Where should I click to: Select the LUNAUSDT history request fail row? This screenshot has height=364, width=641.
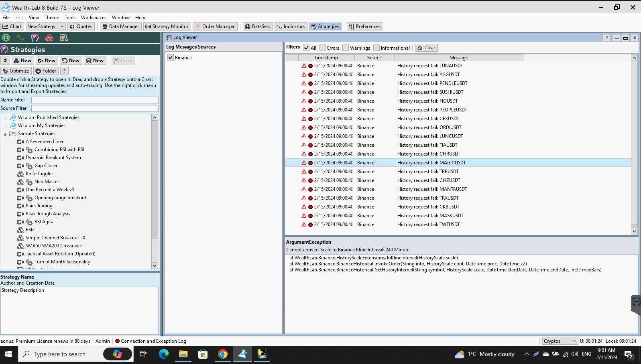(x=458, y=66)
